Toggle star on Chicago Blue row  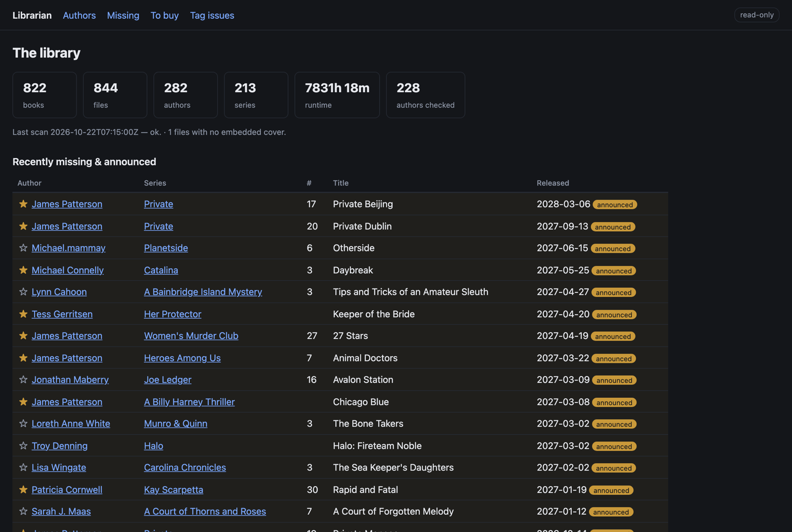click(23, 402)
